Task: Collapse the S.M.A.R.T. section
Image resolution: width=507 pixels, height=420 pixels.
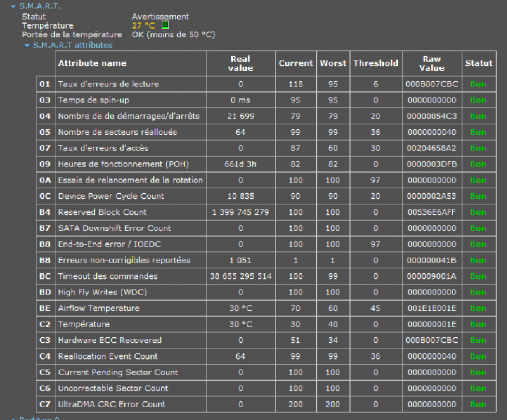Action: click(13, 6)
